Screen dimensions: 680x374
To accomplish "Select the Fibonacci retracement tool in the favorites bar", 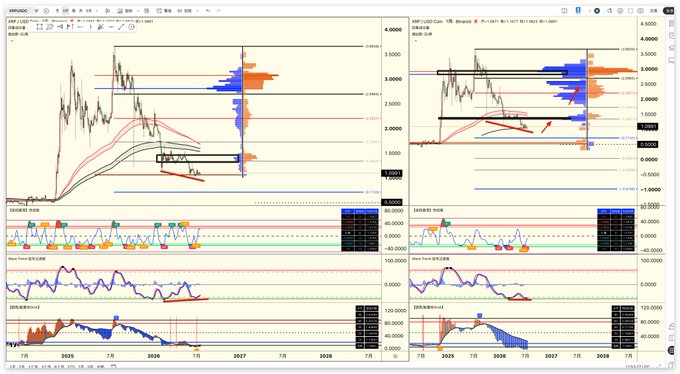I will pyautogui.click(x=101, y=27).
